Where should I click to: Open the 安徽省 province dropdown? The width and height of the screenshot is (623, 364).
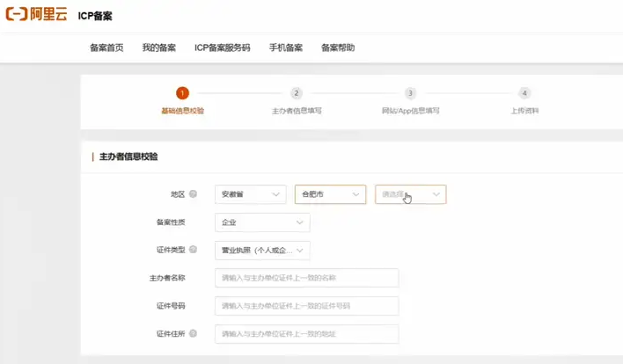tap(251, 194)
